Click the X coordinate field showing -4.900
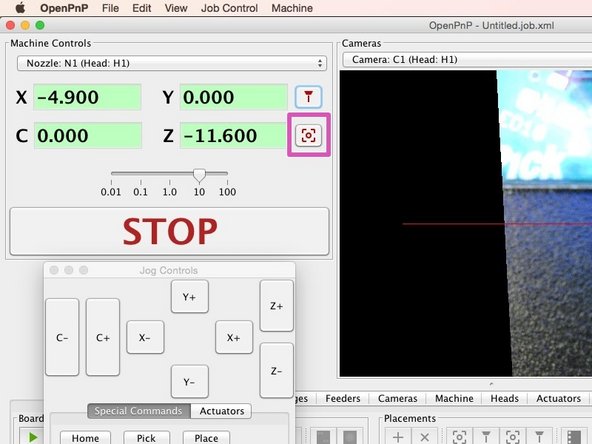592x444 pixels. point(87,97)
